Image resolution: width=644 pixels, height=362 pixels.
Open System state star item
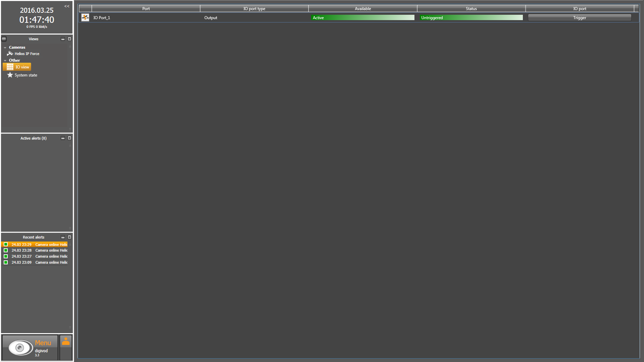[x=10, y=75]
